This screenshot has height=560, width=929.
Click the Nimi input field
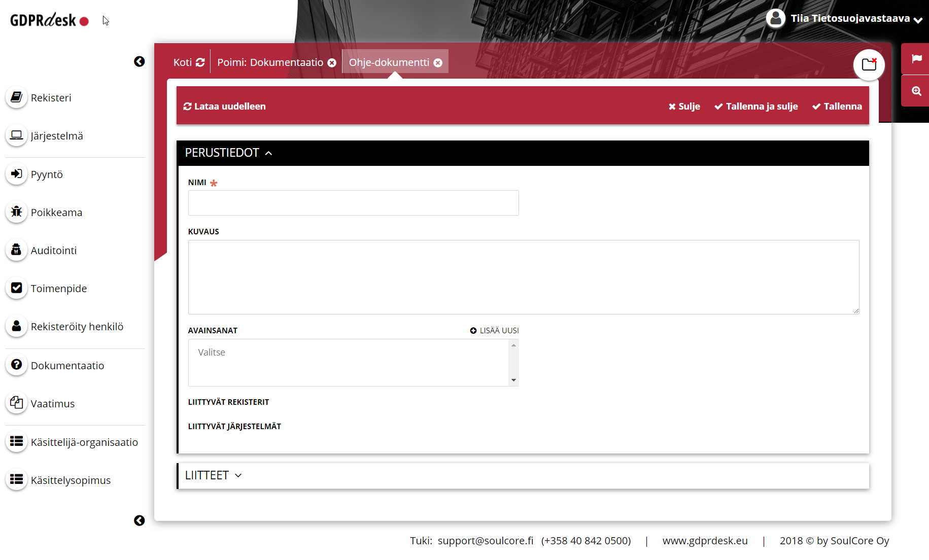tap(353, 203)
